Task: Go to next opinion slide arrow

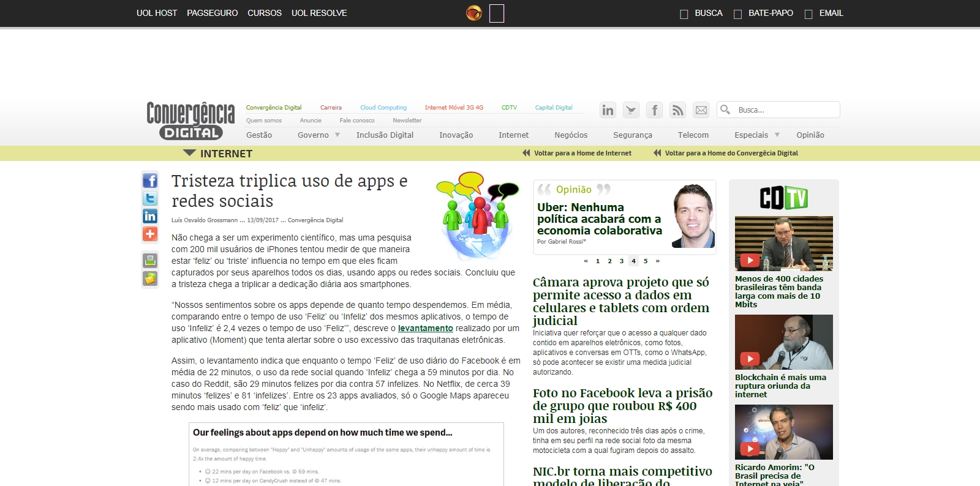Action: [x=658, y=261]
